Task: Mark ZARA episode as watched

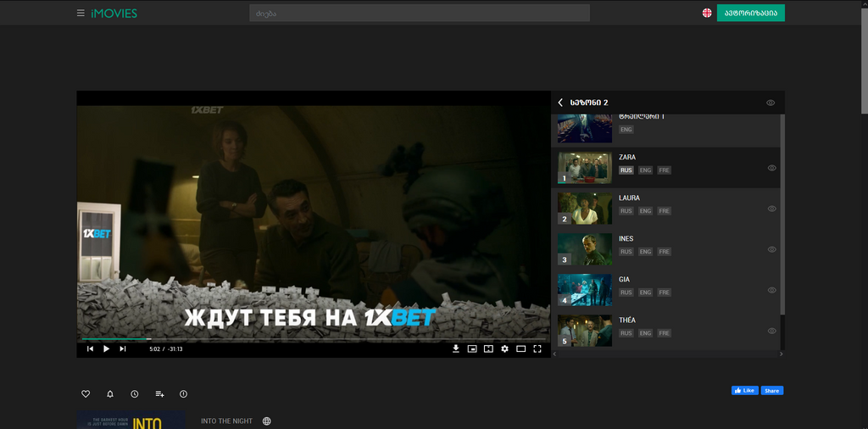Action: point(772,168)
